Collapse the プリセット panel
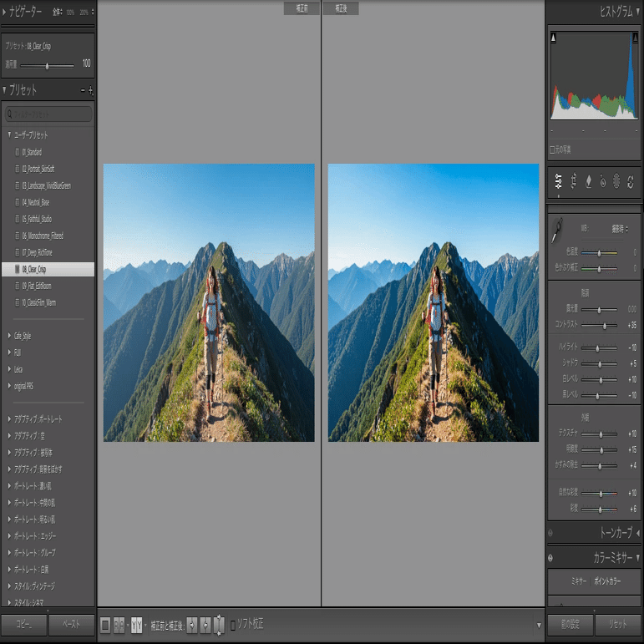Screen dimensions: 644x644 click(x=4, y=90)
